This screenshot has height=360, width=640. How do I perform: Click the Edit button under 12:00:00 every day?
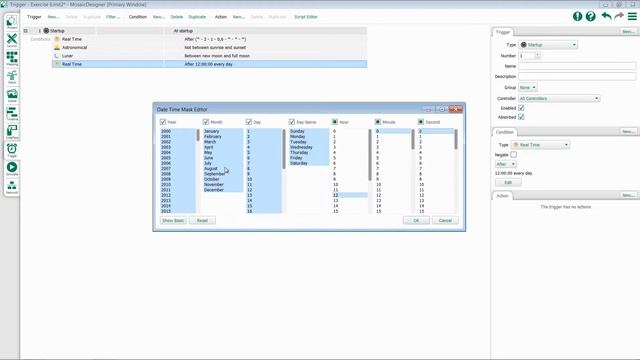(508, 182)
